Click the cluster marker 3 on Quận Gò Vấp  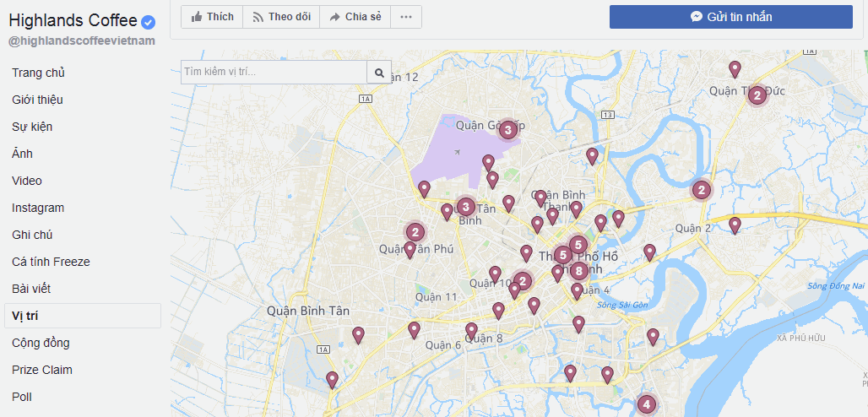(507, 130)
